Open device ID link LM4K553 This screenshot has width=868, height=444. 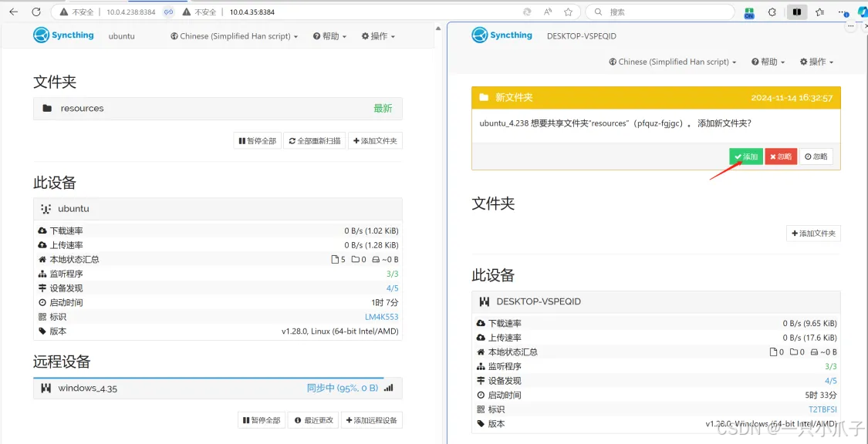pos(381,317)
